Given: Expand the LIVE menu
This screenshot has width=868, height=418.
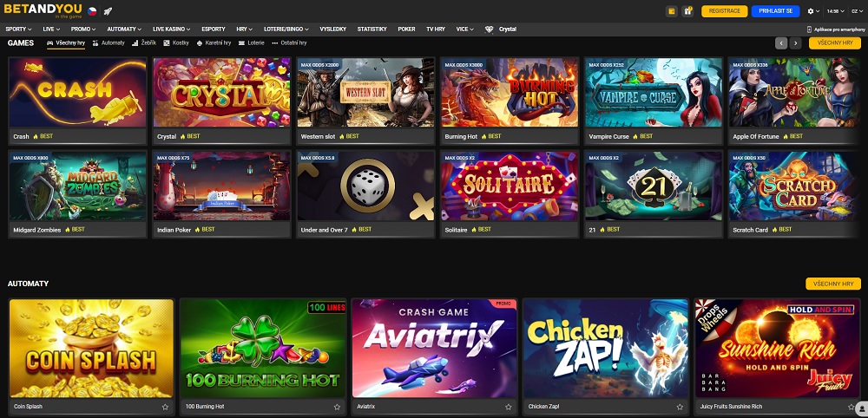Looking at the screenshot, I should click(x=51, y=29).
